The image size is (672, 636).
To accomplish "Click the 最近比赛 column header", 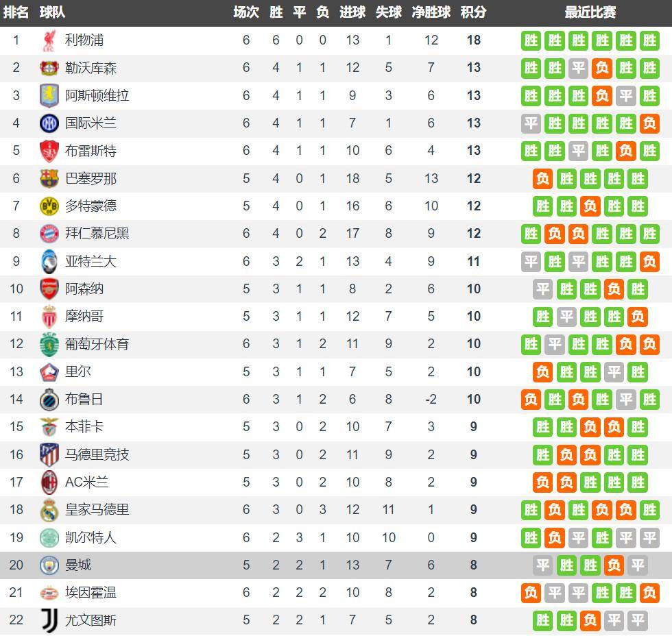I will [x=590, y=12].
